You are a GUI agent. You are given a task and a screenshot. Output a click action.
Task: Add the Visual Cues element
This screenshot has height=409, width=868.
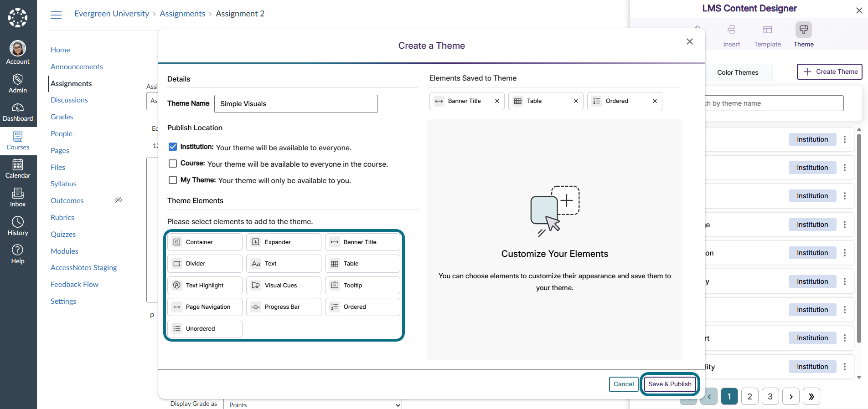[x=284, y=285]
